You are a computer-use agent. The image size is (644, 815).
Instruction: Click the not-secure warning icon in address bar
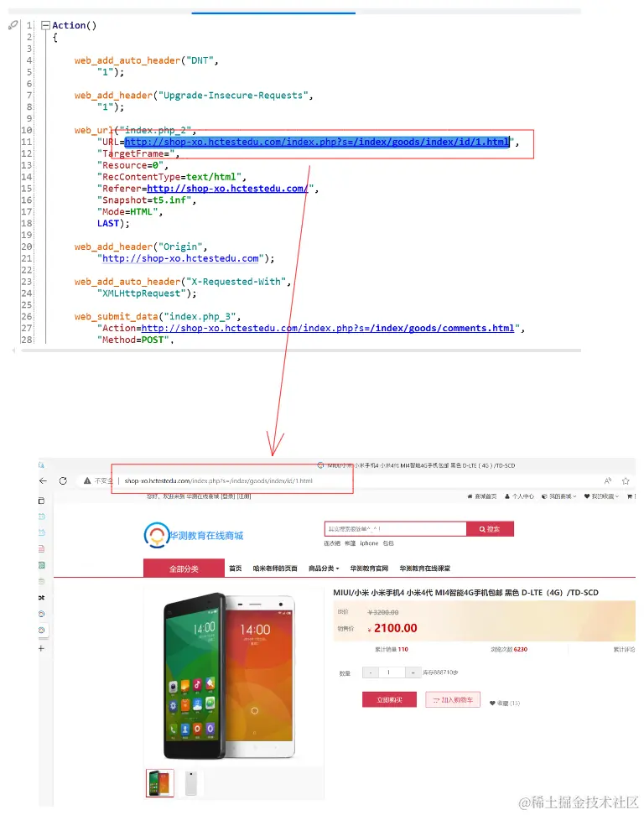pos(87,480)
